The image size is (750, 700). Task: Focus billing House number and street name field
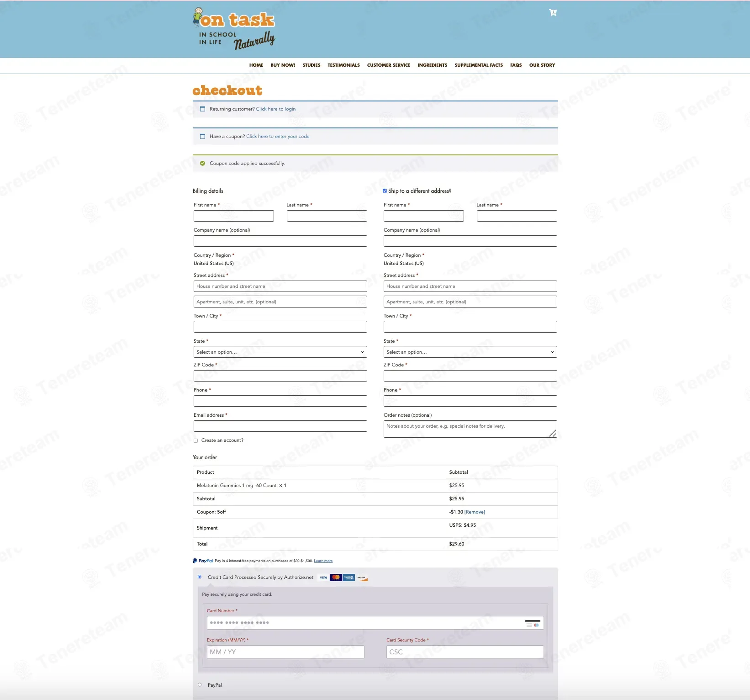coord(280,286)
